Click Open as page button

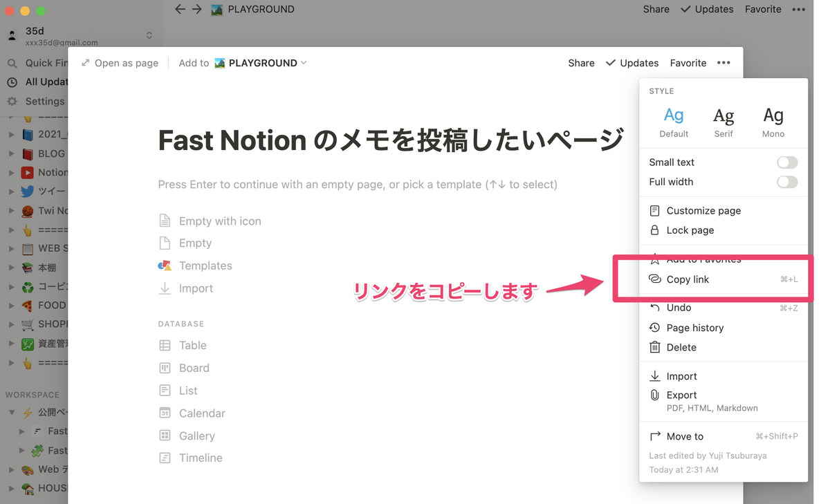click(120, 63)
